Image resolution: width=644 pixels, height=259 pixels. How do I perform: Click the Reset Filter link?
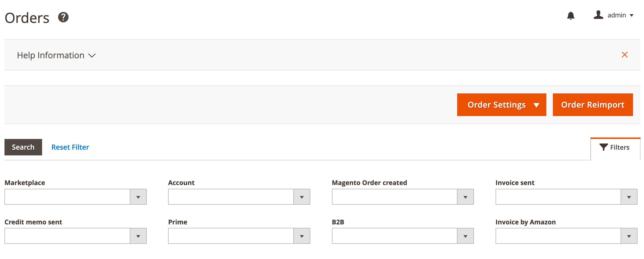click(70, 147)
